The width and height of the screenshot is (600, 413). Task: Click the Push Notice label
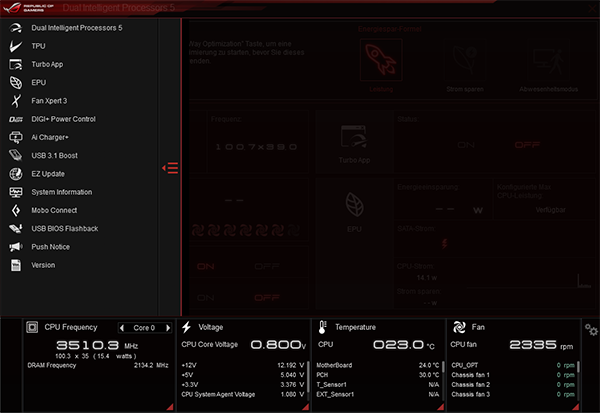pyautogui.click(x=51, y=247)
